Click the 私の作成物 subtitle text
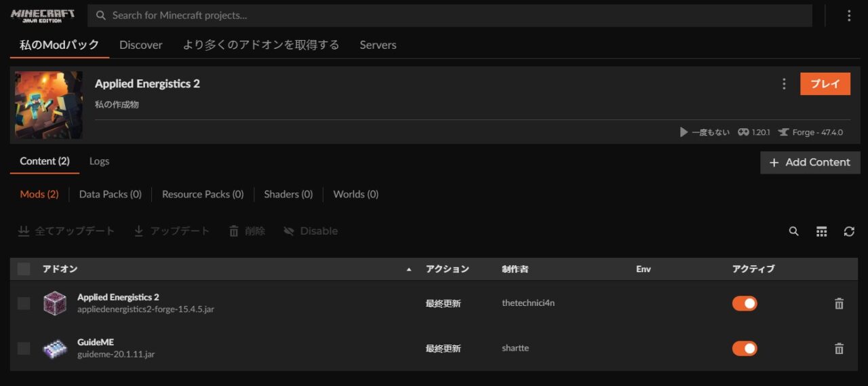The width and height of the screenshot is (868, 386). (x=117, y=105)
